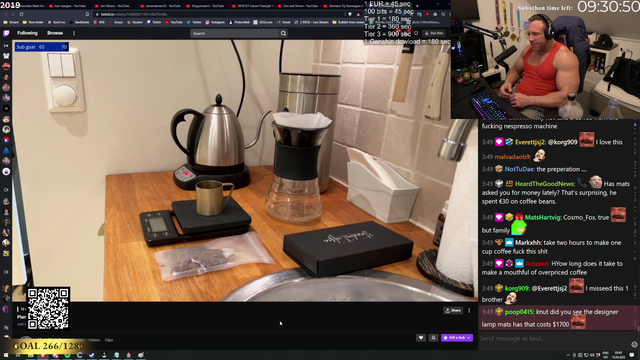This screenshot has height=360, width=640.
Task: Open the three-dot menu next to Share
Action: [469, 311]
